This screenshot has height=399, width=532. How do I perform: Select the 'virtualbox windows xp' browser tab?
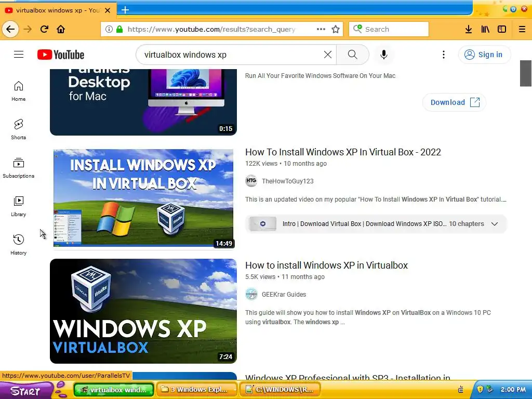coord(58,10)
